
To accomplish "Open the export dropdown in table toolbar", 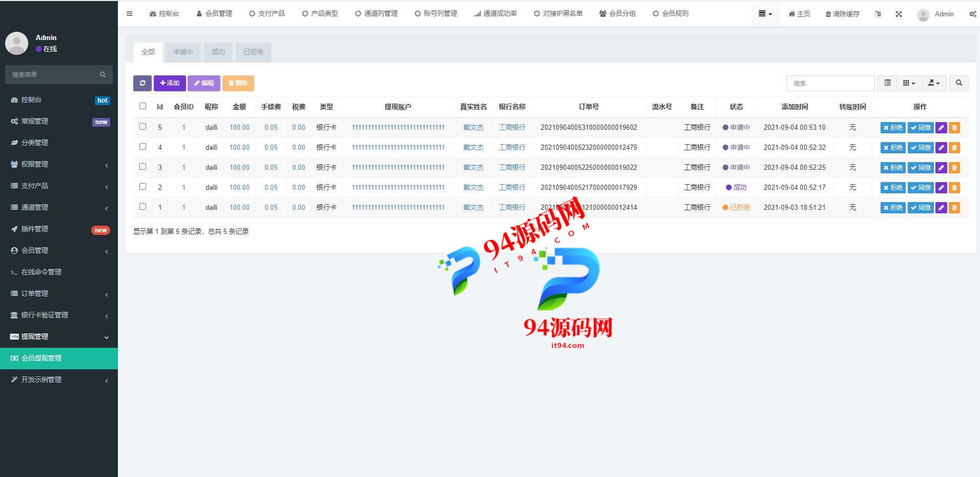I will (934, 83).
